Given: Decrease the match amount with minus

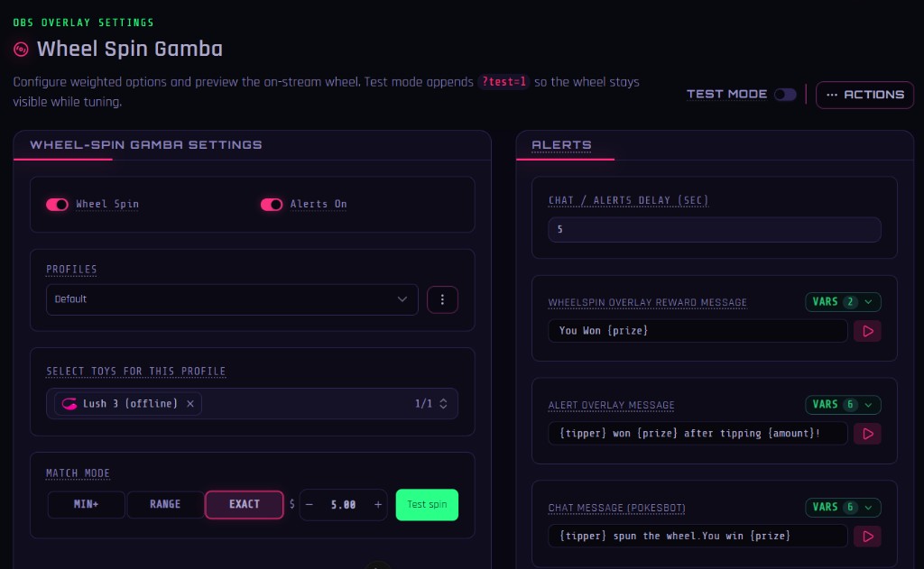Looking at the screenshot, I should pos(310,505).
